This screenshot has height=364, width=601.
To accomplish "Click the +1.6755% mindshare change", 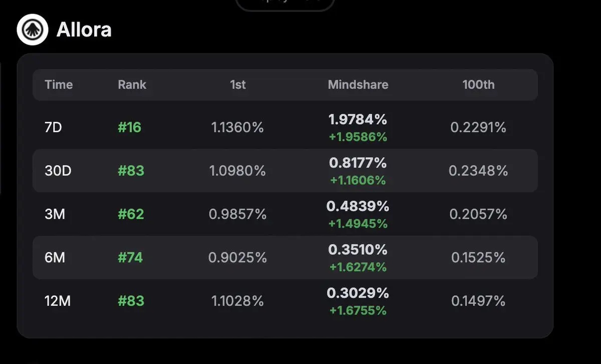I will point(358,310).
